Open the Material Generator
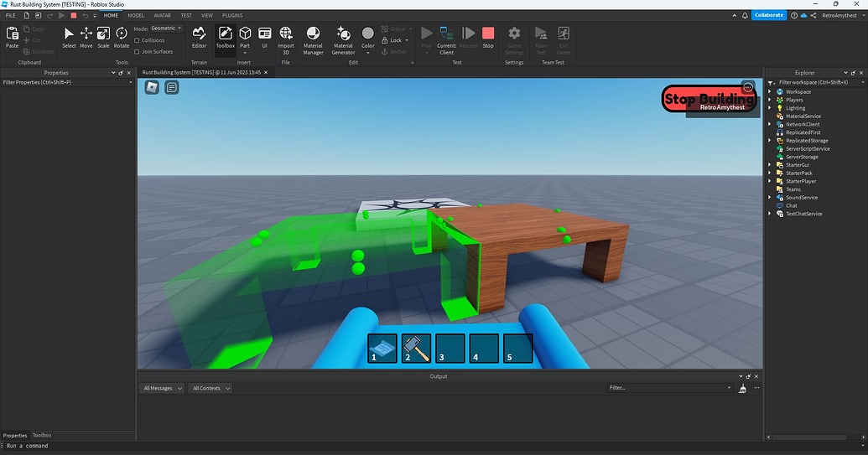 click(x=343, y=40)
